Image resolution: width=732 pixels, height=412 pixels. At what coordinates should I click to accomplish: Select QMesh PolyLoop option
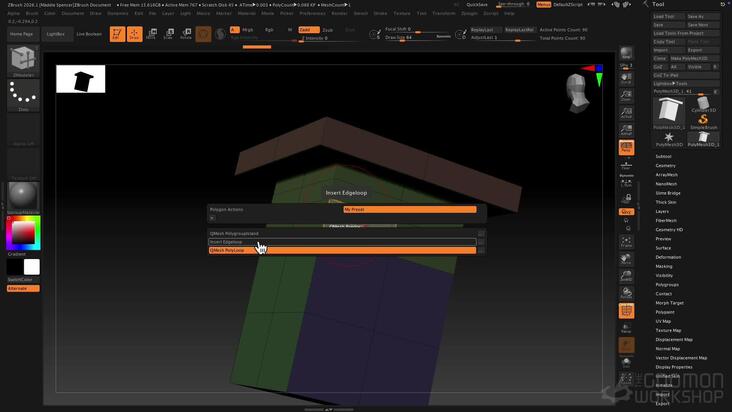click(342, 250)
